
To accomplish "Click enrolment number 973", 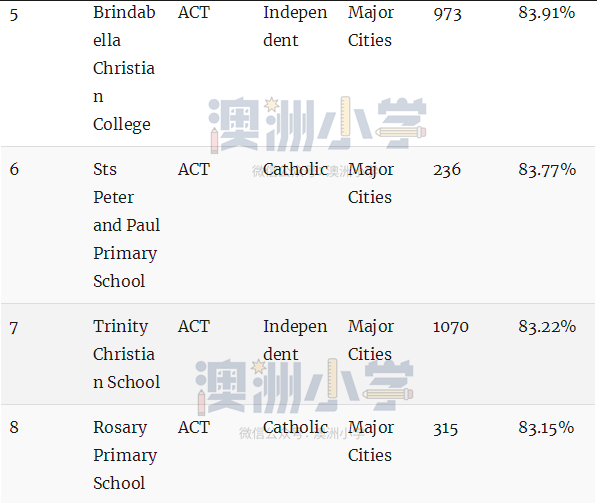I will pyautogui.click(x=447, y=14).
